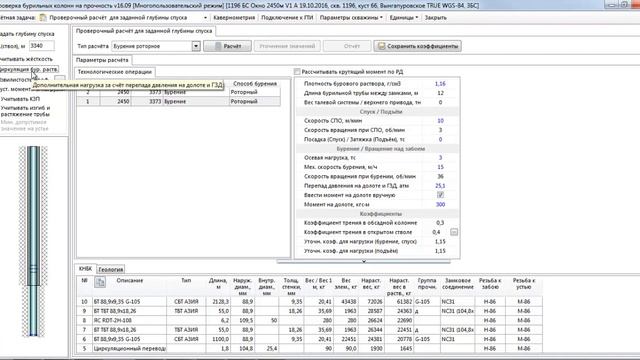Click 1,15 for бурение, спуск load coefficient

click(x=440, y=242)
